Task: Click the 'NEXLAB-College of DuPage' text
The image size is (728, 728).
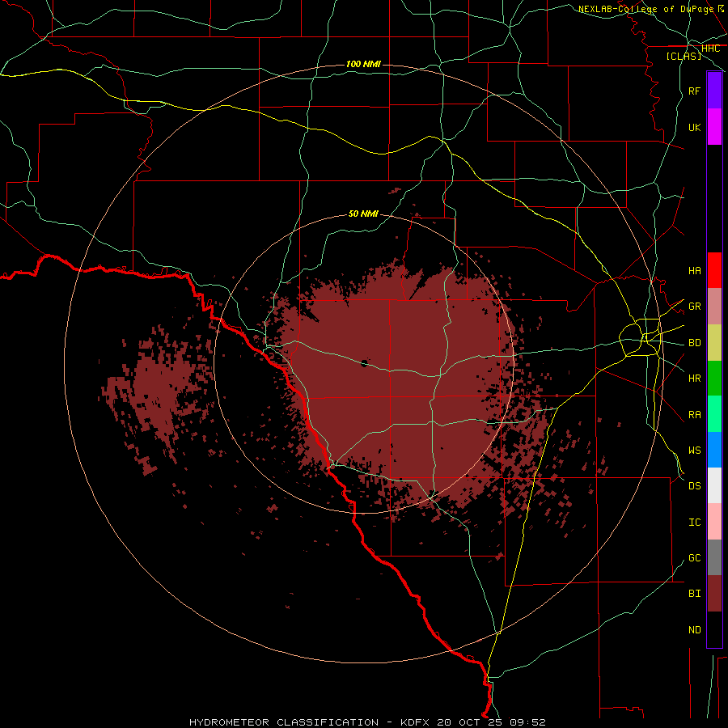Action: [645, 9]
